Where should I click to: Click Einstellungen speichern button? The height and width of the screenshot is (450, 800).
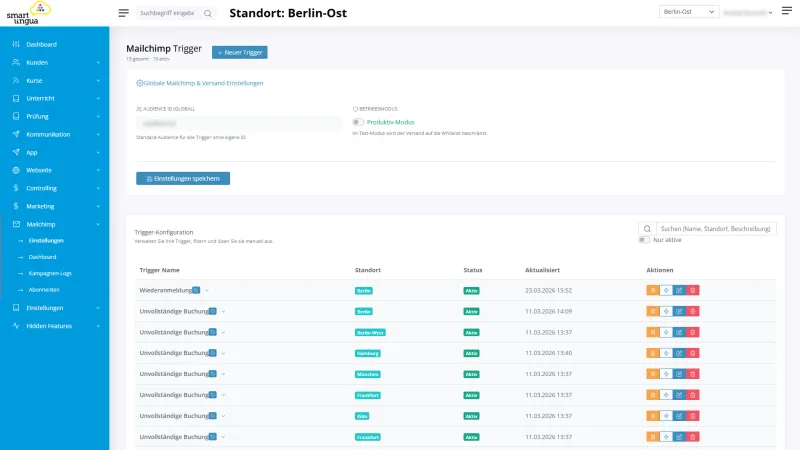[183, 179]
